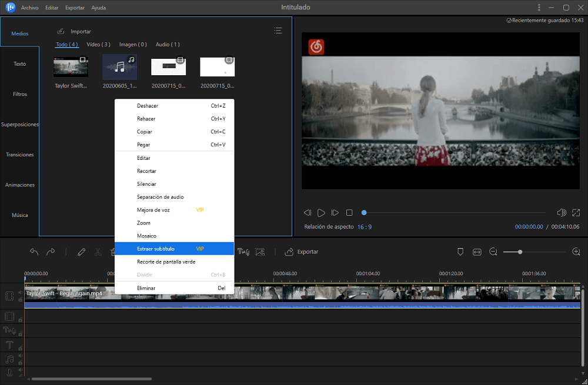Mute the music track

click(21, 356)
